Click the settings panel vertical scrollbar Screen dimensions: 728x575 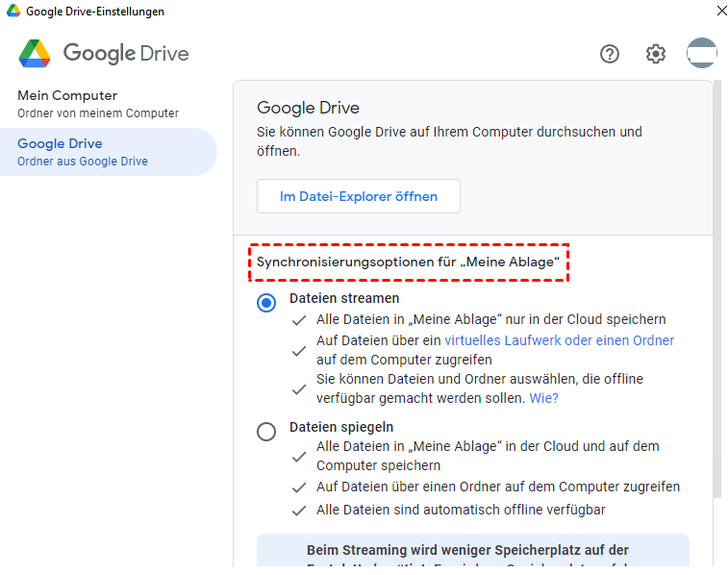tap(716, 288)
